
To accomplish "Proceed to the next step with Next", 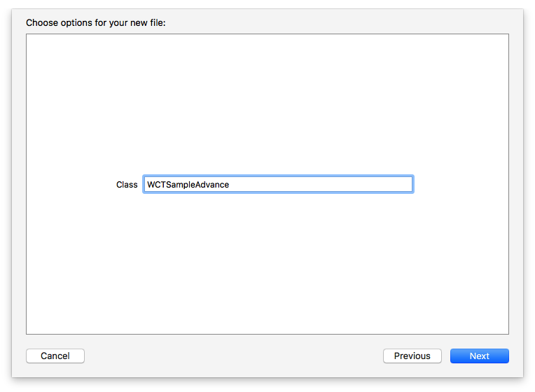I will click(479, 356).
